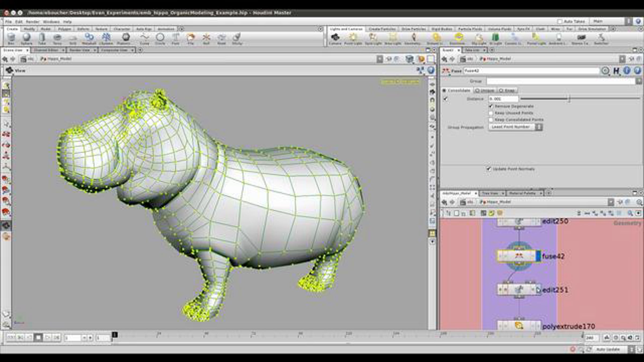Expand the network path dropdown arrow
This screenshot has width=644, height=362.
click(611, 202)
